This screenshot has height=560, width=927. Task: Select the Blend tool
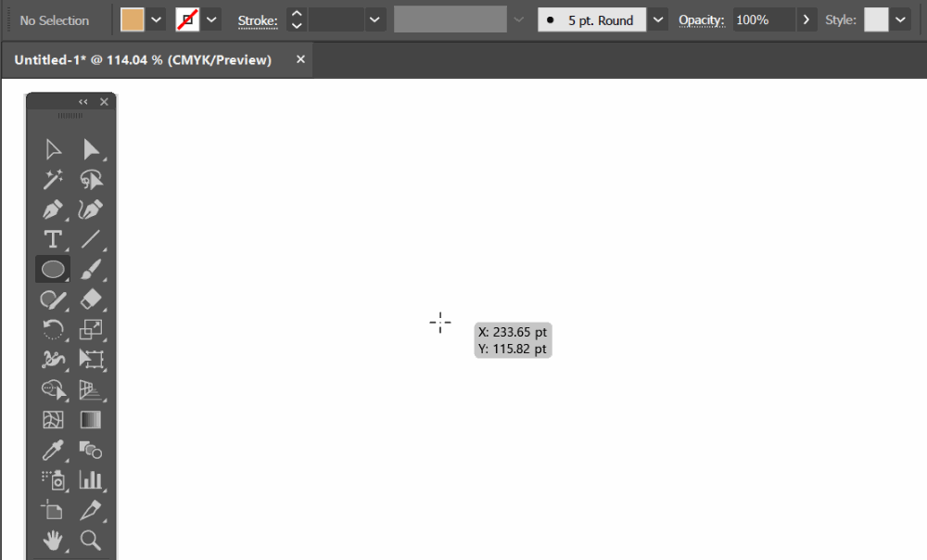point(91,450)
